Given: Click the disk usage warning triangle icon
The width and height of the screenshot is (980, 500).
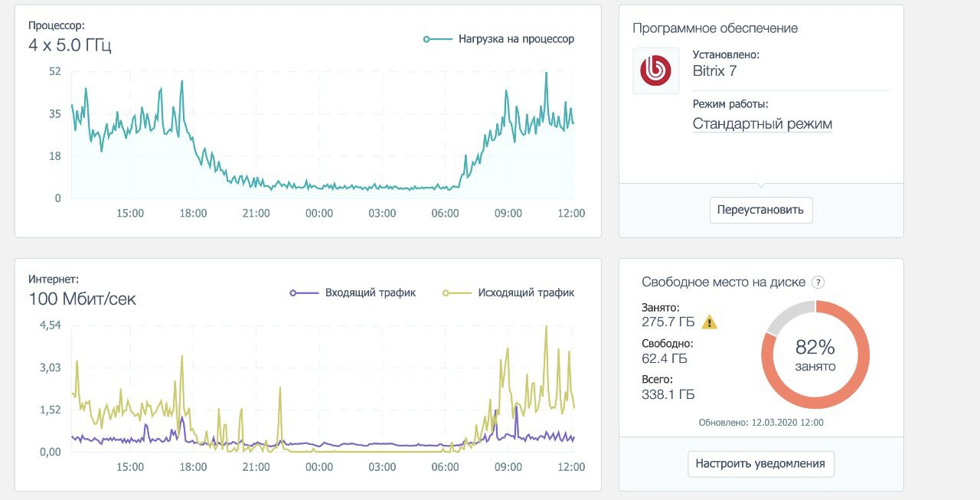Looking at the screenshot, I should [x=710, y=322].
